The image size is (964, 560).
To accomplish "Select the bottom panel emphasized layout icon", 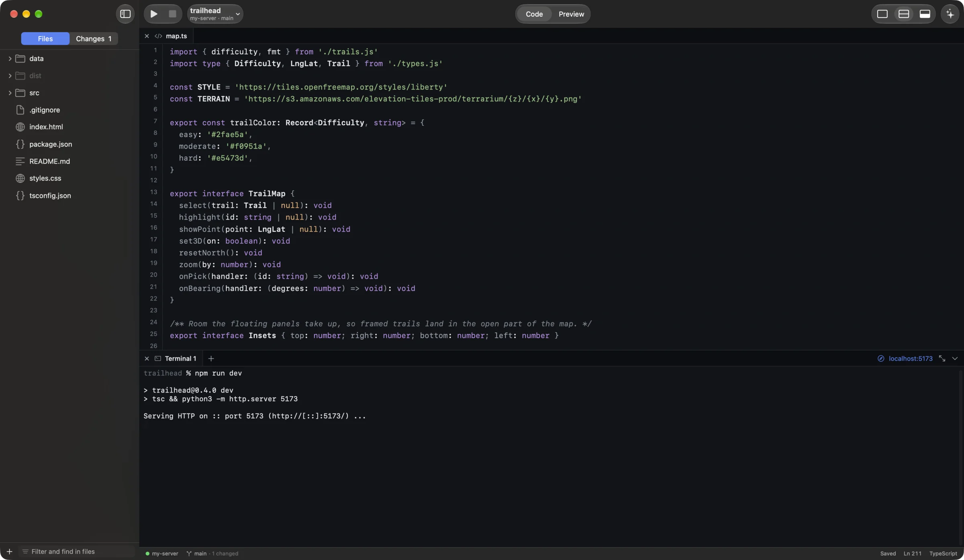I will [x=925, y=14].
